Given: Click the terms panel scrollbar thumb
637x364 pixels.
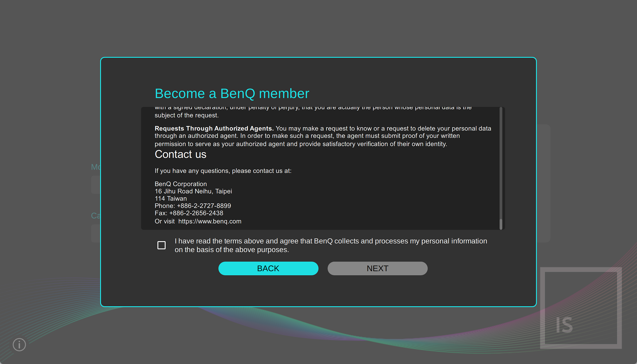Looking at the screenshot, I should (x=501, y=224).
